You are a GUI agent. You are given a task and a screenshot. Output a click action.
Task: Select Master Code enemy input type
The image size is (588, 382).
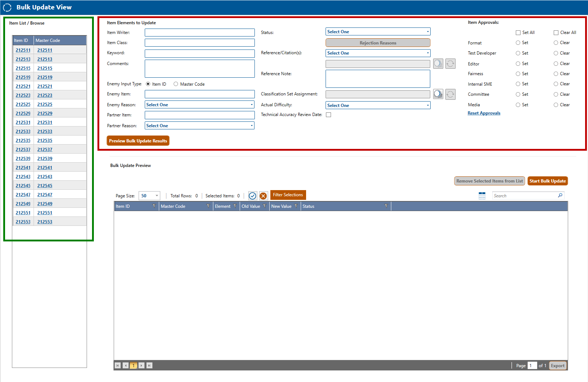click(x=176, y=84)
